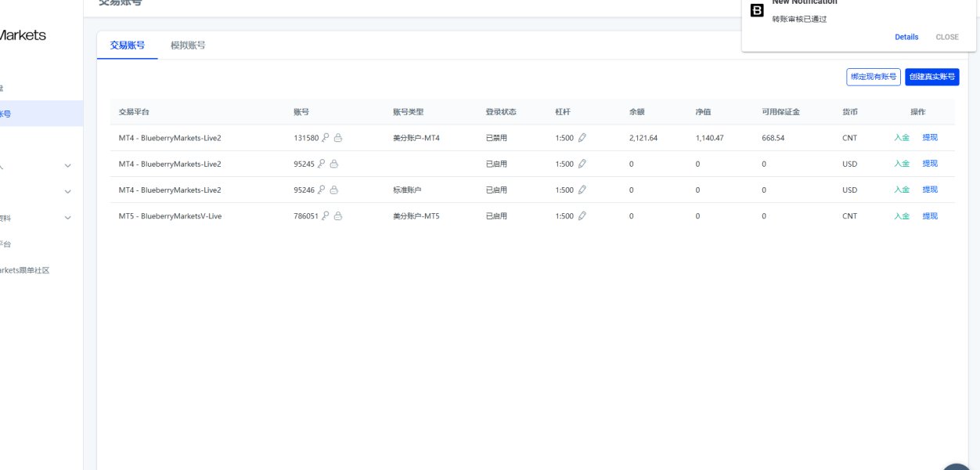Expand the first sidebar chevron below 账号 item
The width and height of the screenshot is (980, 470).
[67, 165]
